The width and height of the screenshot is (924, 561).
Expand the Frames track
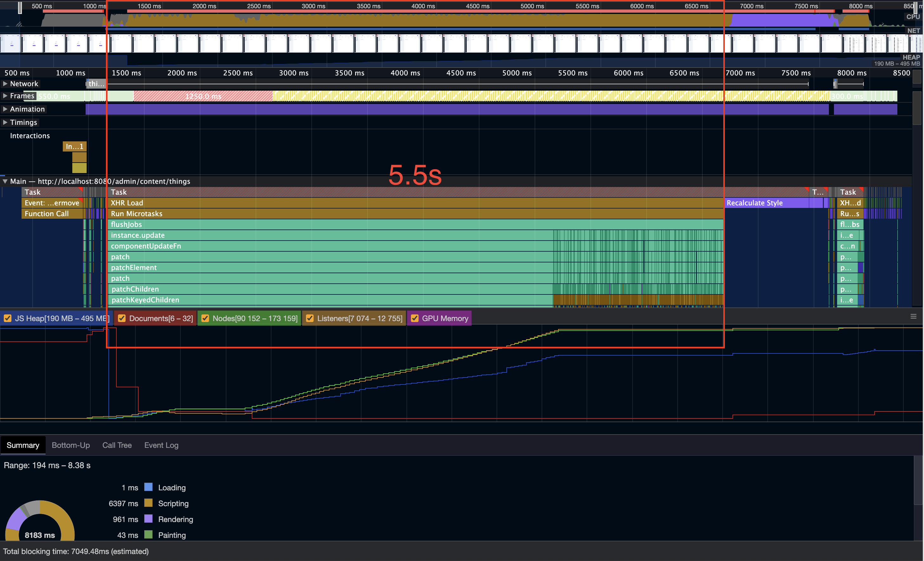[6, 96]
